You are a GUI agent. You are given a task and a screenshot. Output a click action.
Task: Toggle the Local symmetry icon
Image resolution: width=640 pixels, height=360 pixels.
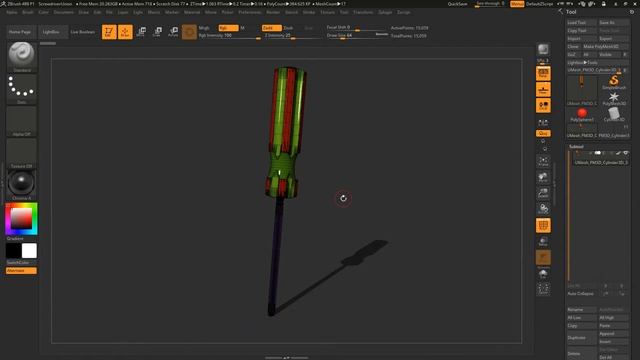543,105
